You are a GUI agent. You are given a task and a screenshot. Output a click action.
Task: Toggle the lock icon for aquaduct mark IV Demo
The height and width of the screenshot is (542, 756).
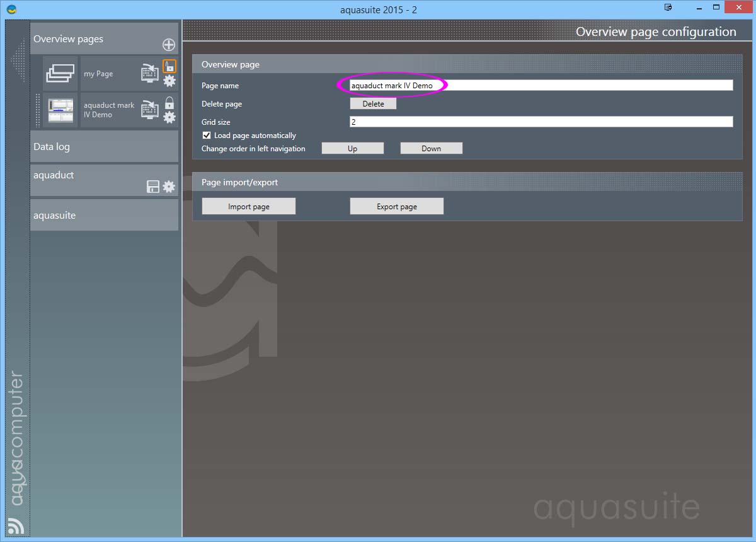pyautogui.click(x=169, y=103)
